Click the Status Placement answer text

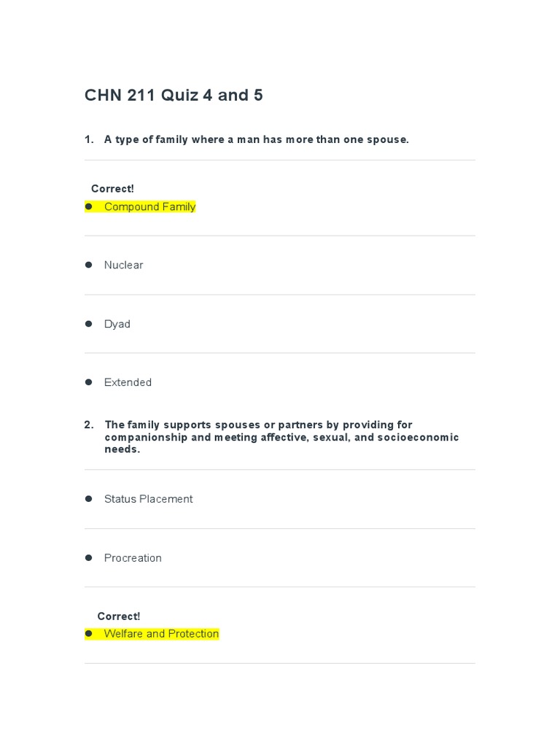148,499
